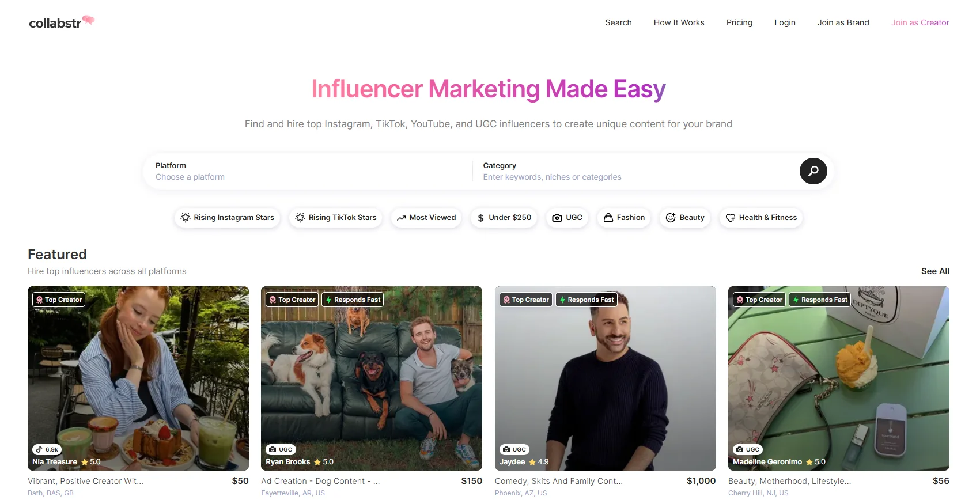Screen dimensions: 980x500
Task: Click See All for Featured creators
Action: coord(935,271)
